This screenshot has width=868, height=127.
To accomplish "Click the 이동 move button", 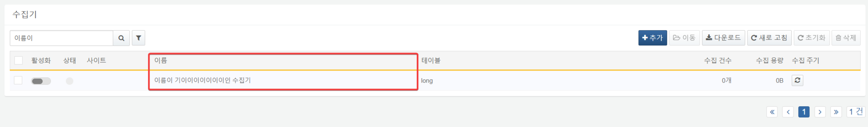I will click(x=684, y=38).
